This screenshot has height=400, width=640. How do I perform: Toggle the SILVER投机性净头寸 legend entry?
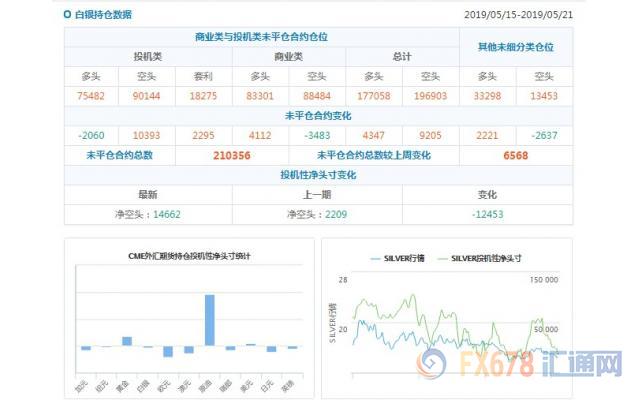(479, 258)
